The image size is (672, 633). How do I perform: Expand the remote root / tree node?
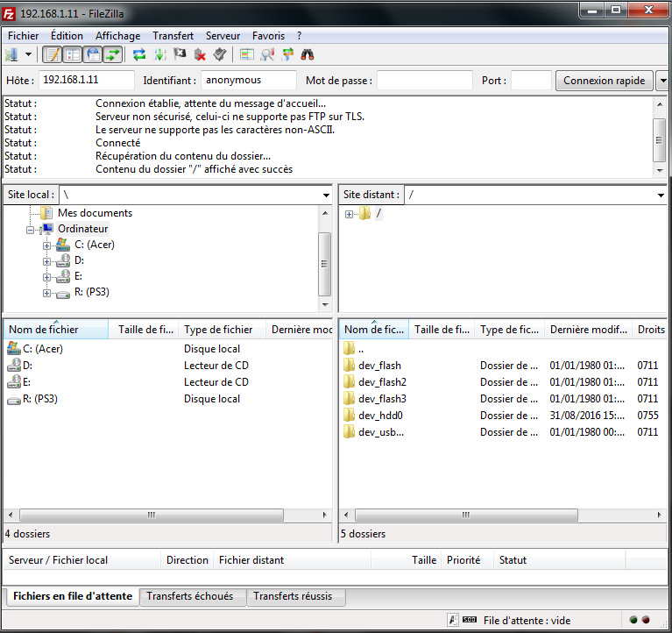pyautogui.click(x=349, y=214)
